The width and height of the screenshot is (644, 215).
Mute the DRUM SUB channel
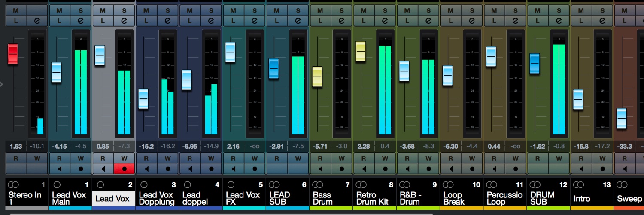point(538,10)
